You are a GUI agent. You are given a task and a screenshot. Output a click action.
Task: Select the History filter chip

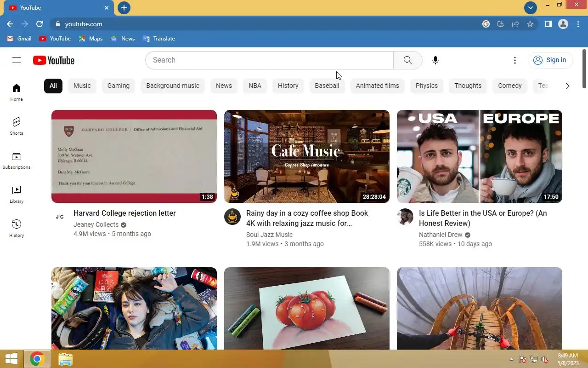click(x=288, y=86)
